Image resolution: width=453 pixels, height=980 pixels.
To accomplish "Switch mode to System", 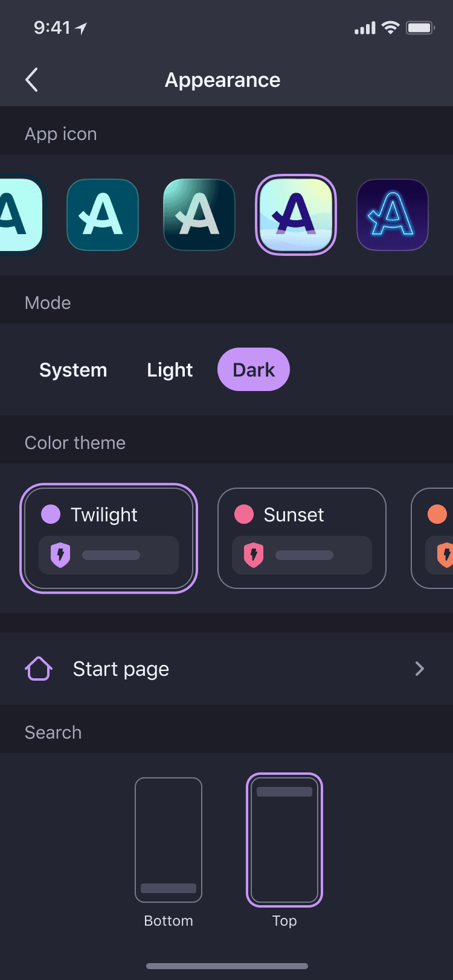I will (73, 369).
